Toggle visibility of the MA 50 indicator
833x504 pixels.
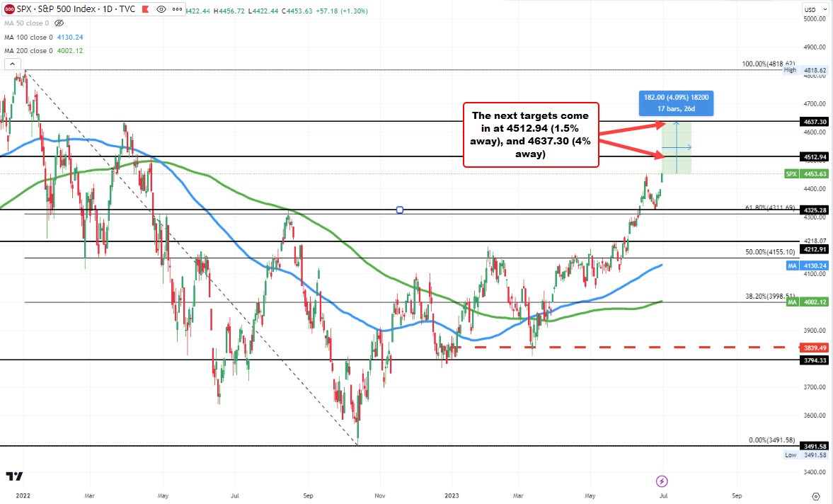pos(59,23)
